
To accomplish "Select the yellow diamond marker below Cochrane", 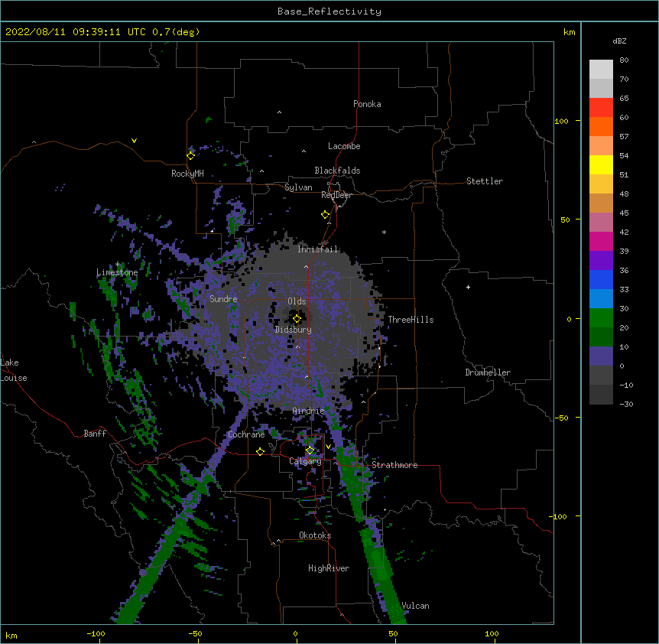I will coord(260,451).
